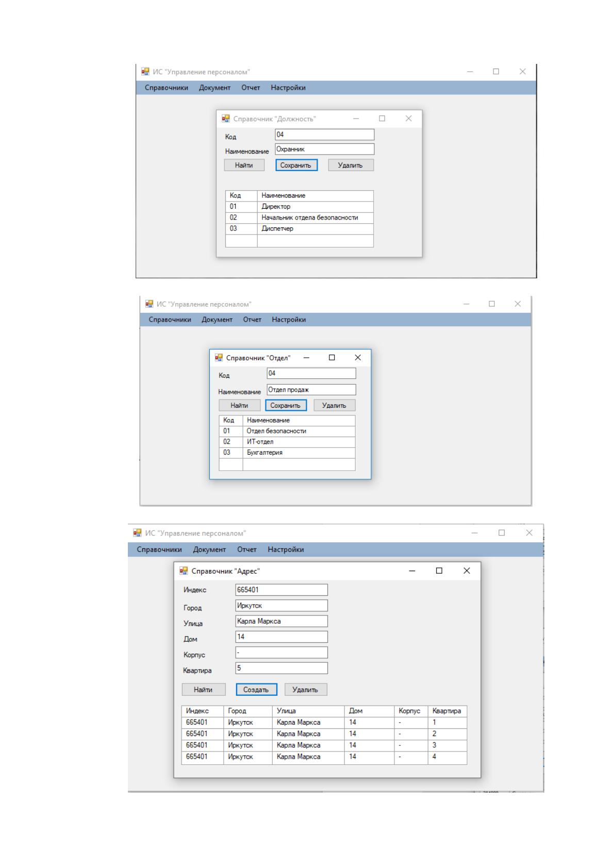Select the ИТ-отдел row in the table
The width and height of the screenshot is (614, 868).
287,442
